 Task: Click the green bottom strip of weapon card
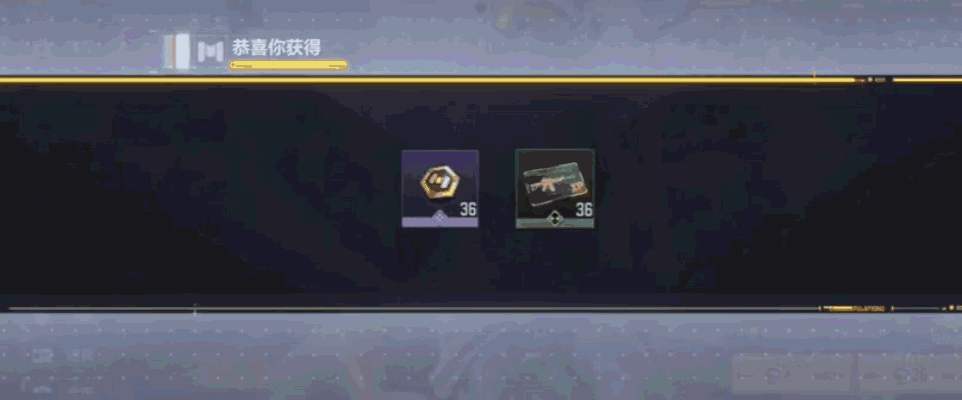[x=555, y=223]
